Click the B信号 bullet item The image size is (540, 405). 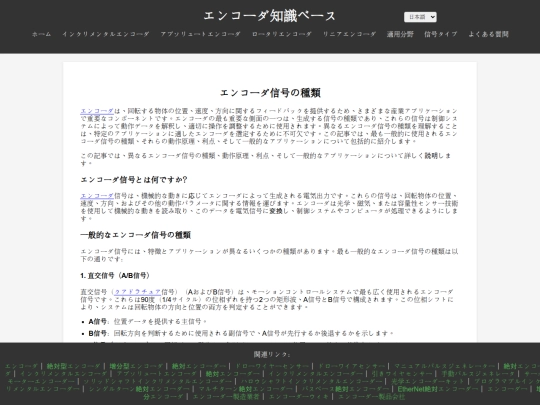[241, 333]
